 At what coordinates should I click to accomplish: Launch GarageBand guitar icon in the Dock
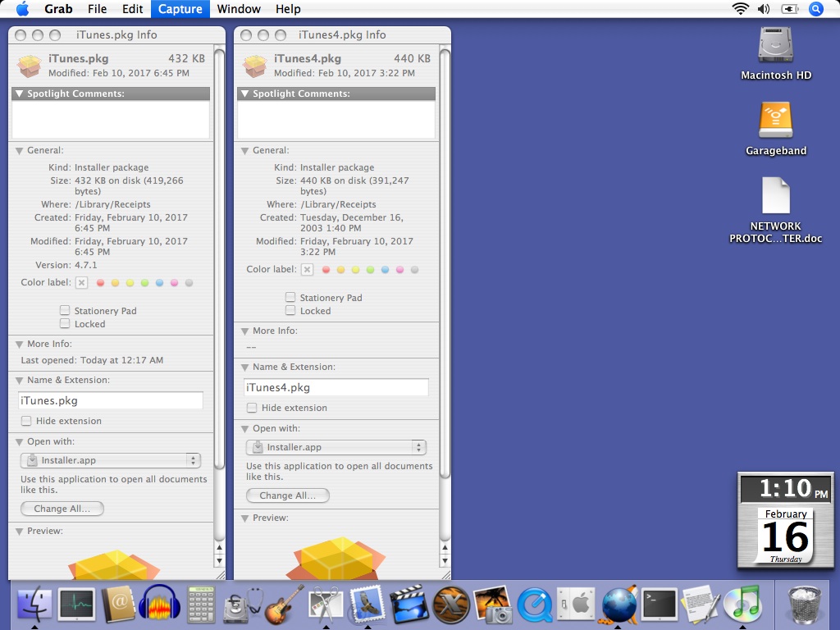tap(284, 605)
